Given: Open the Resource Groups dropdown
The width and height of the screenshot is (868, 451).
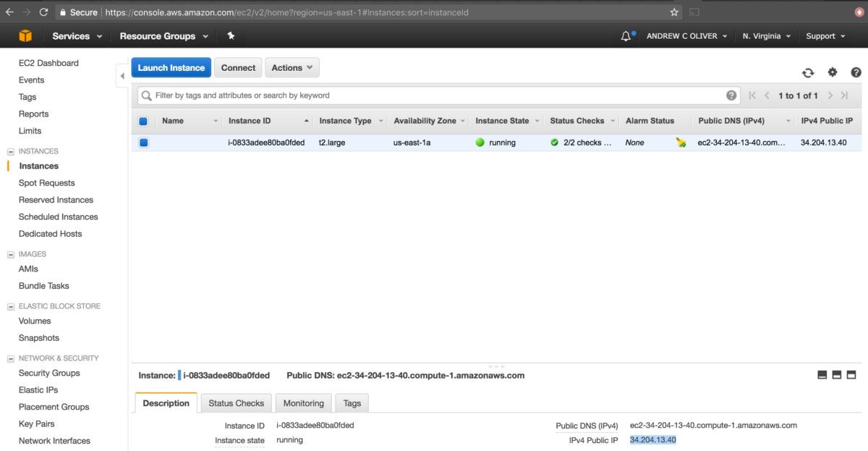Looking at the screenshot, I should coord(164,36).
